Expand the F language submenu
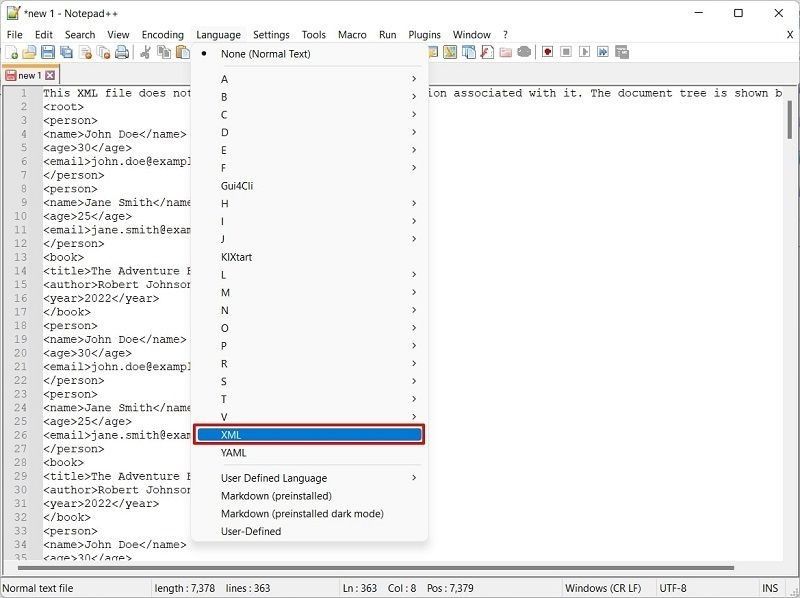This screenshot has height=598, width=800. tap(309, 168)
